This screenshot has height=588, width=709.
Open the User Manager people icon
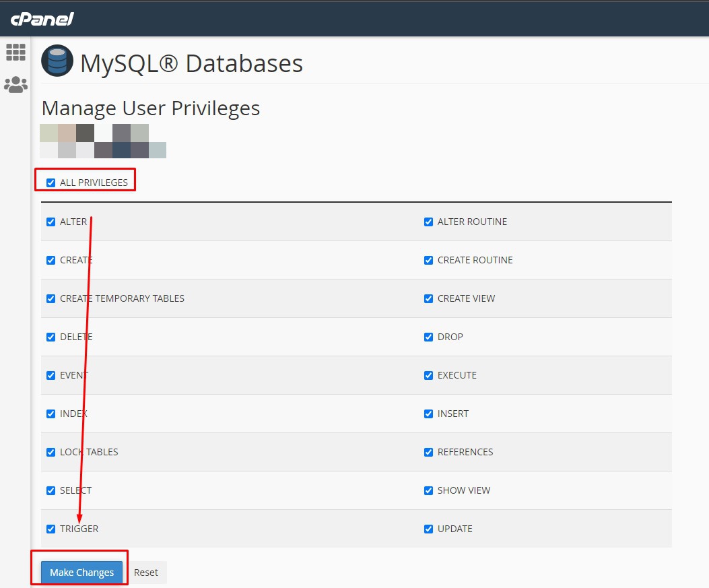16,85
